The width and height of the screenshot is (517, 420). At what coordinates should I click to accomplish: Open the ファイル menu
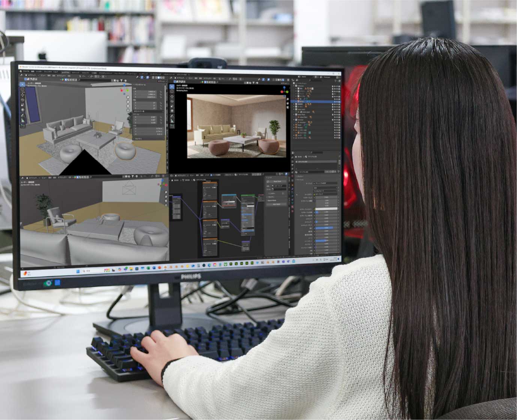tap(26, 72)
